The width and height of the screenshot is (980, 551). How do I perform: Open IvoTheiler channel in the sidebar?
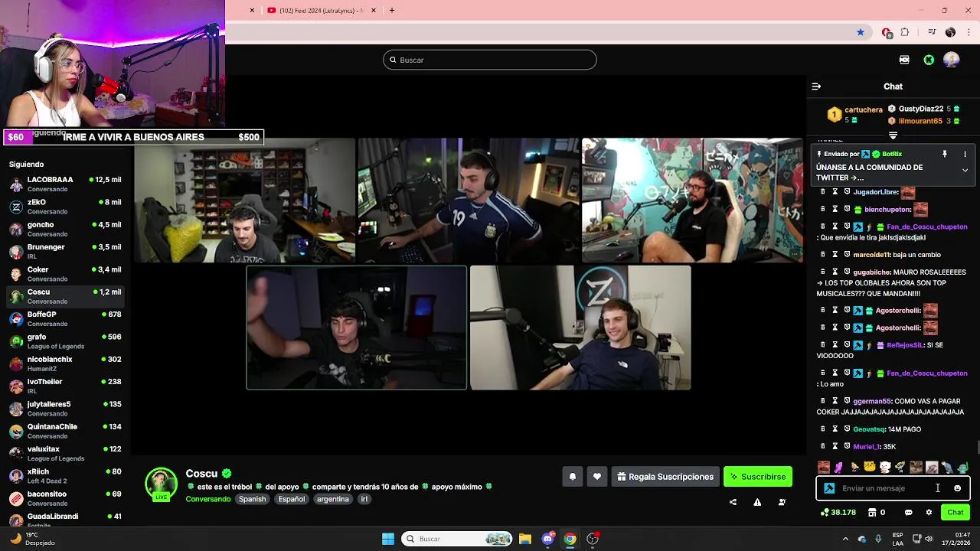point(65,386)
